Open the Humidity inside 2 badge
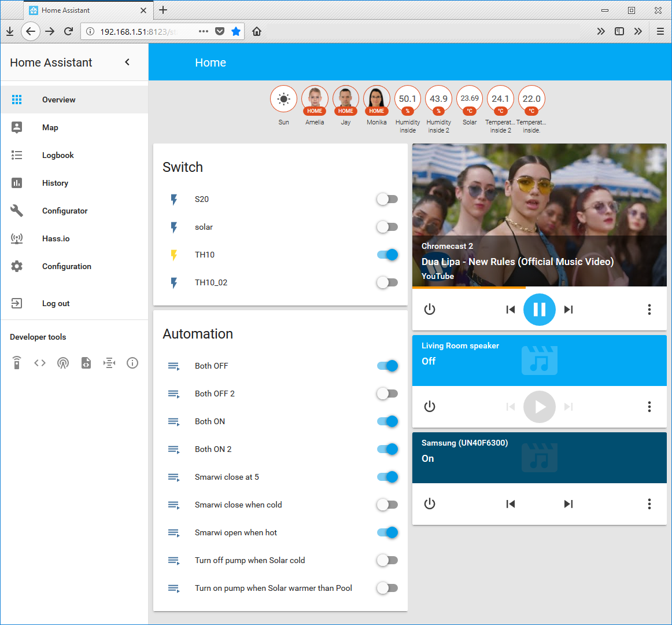 point(438,99)
